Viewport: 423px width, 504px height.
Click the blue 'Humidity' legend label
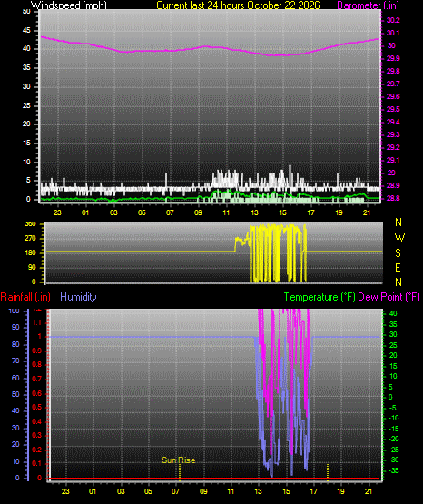[78, 297]
